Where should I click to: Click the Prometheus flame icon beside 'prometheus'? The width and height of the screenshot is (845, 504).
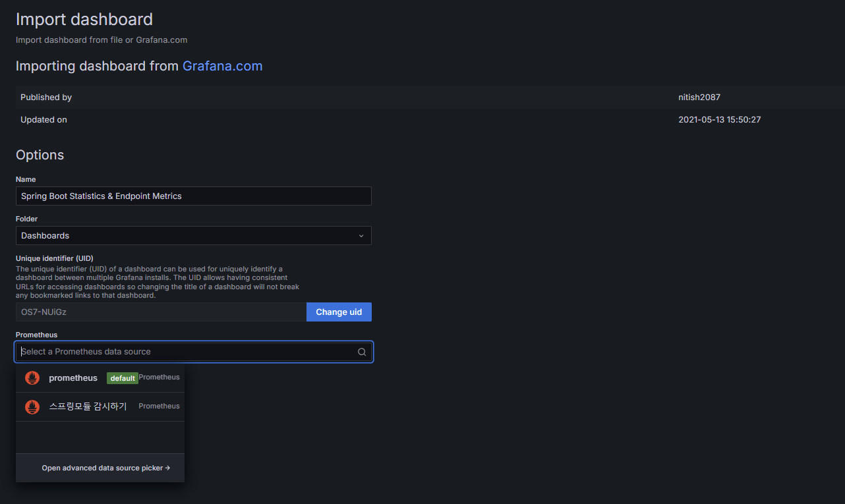[x=32, y=378]
